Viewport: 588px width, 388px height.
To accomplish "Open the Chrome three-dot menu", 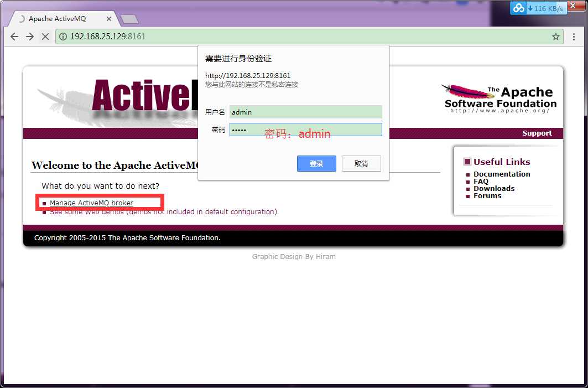I will click(x=574, y=37).
